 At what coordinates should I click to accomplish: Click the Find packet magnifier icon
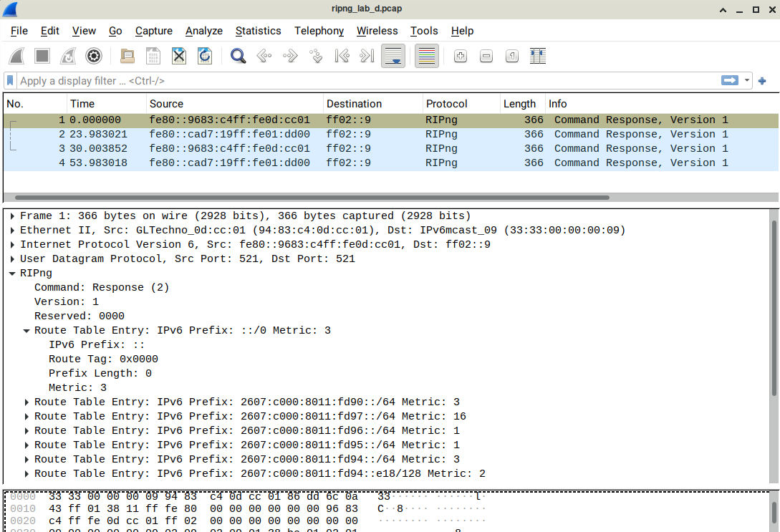239,56
